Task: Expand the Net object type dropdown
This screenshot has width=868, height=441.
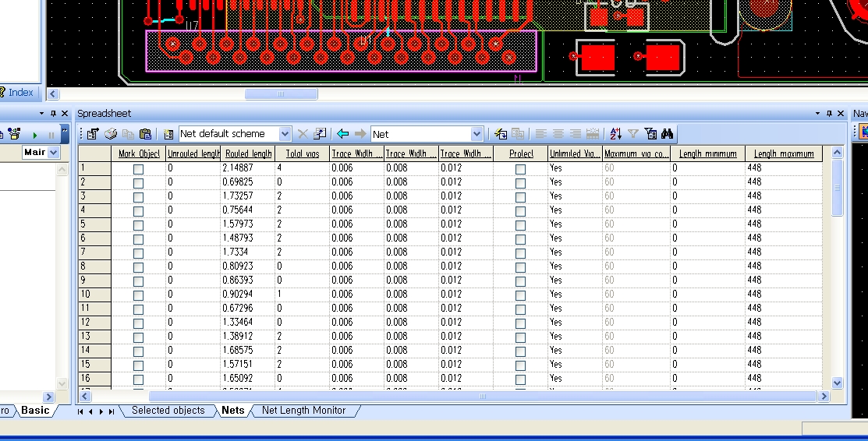Action: (477, 134)
